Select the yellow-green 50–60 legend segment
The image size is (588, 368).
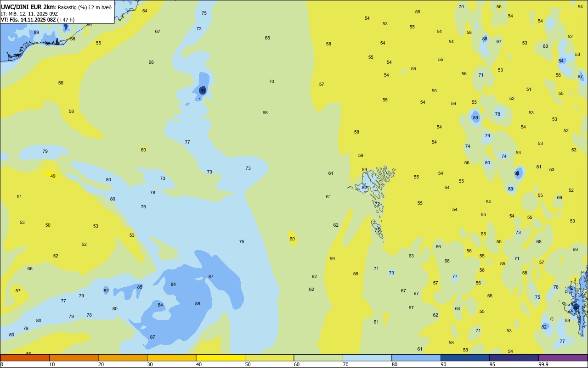269,357
